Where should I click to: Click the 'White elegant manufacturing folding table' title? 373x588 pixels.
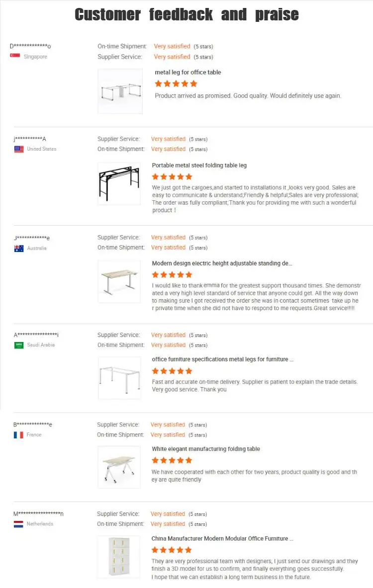click(x=206, y=449)
